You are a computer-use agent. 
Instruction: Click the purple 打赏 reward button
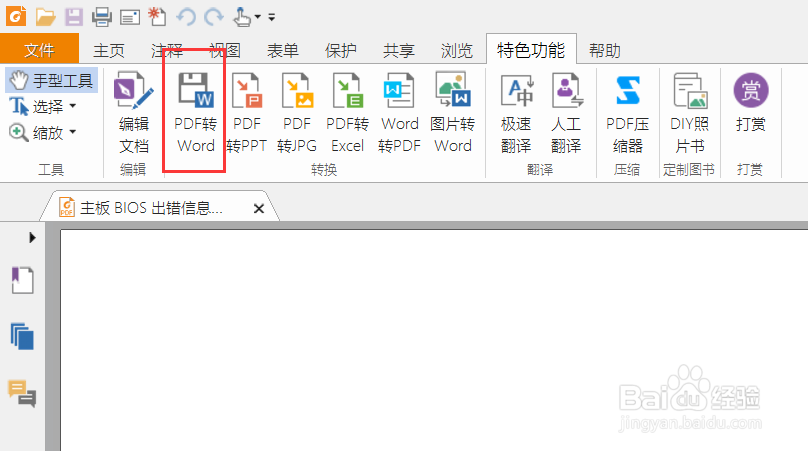pyautogui.click(x=751, y=102)
